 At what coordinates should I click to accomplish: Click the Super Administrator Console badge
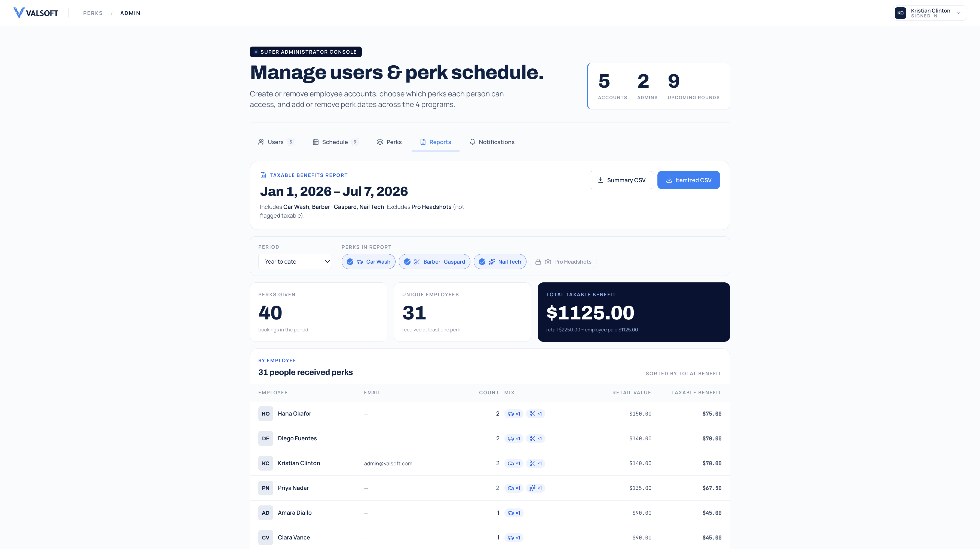(305, 52)
